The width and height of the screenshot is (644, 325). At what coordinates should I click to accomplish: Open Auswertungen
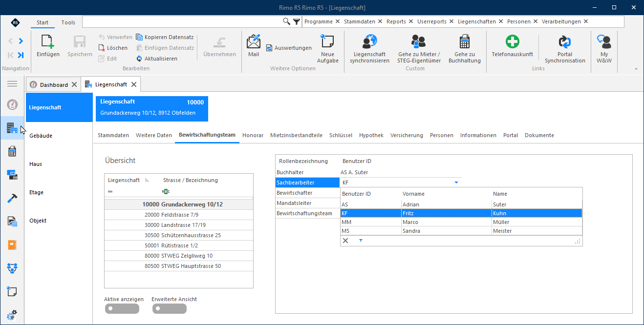(x=289, y=48)
